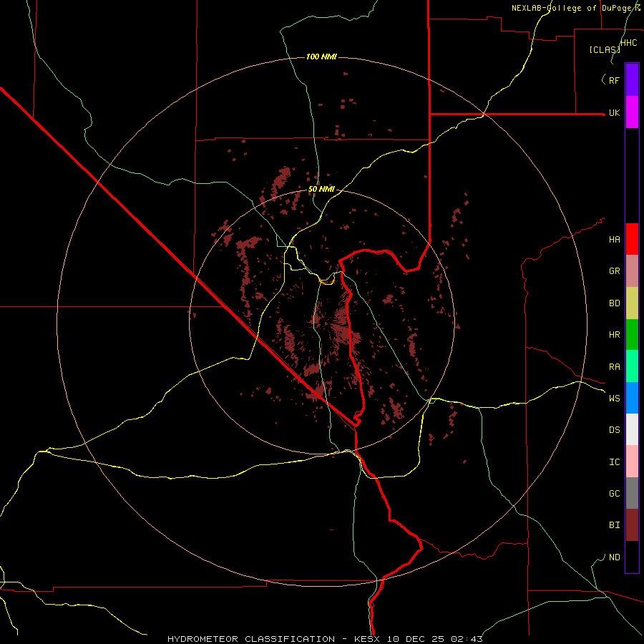Click the RA legend label
The width and height of the screenshot is (644, 644).
pyautogui.click(x=614, y=367)
